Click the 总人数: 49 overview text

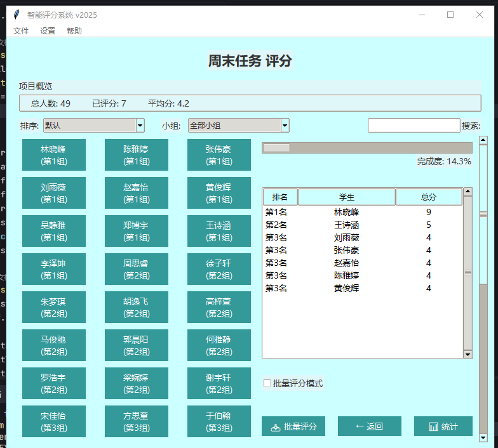pyautogui.click(x=51, y=103)
